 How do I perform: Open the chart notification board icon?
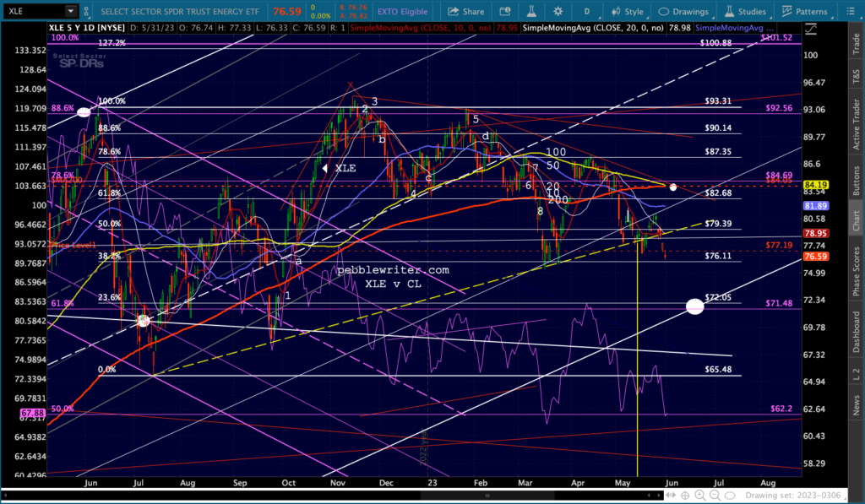505,11
